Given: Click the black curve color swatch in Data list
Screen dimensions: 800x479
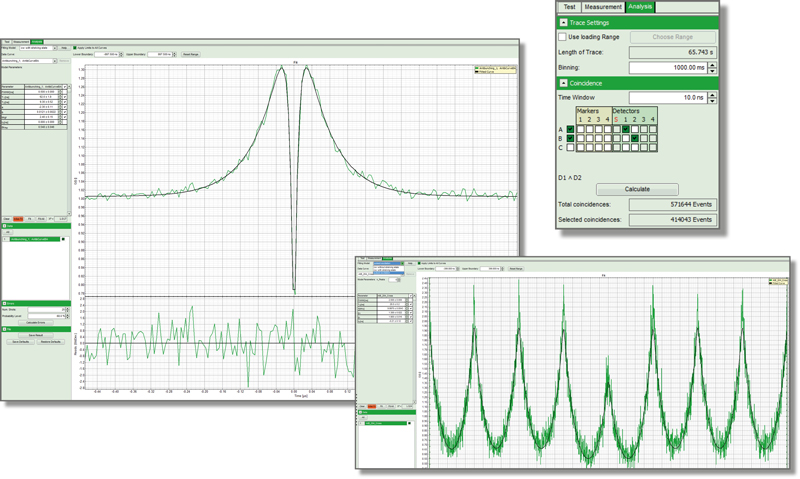Looking at the screenshot, I should click(x=63, y=239).
